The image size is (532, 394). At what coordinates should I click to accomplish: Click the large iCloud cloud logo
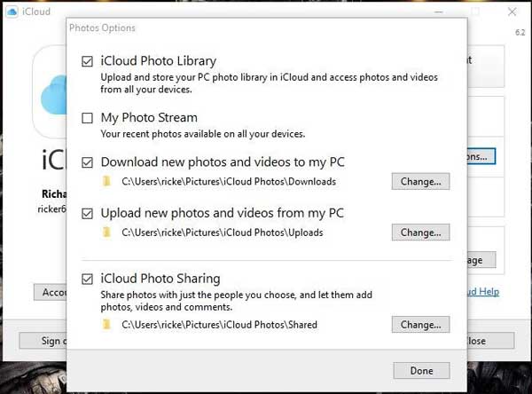[53, 95]
